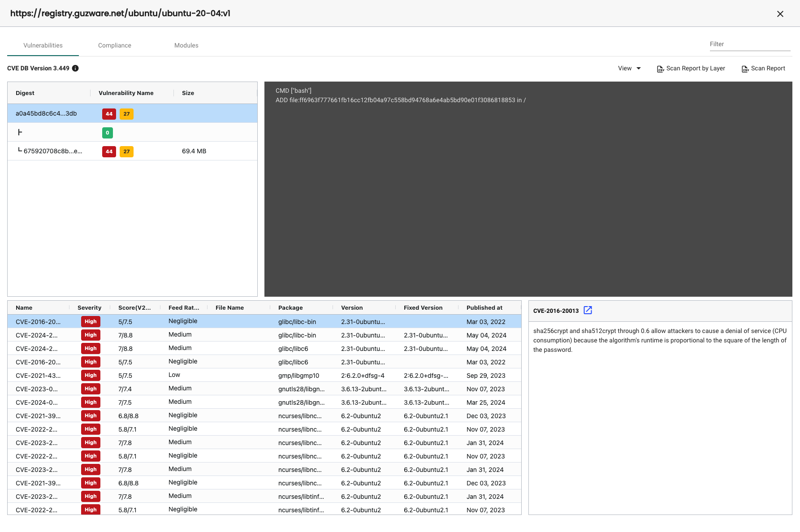This screenshot has height=532, width=800.
Task: Sort table by Name column
Action: (24, 307)
